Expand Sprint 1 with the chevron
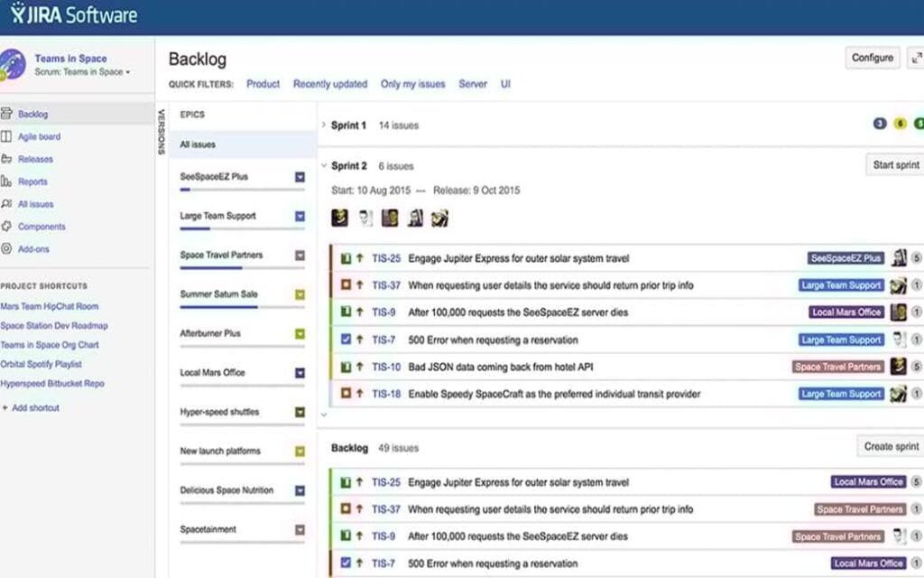The image size is (924, 578). click(324, 125)
